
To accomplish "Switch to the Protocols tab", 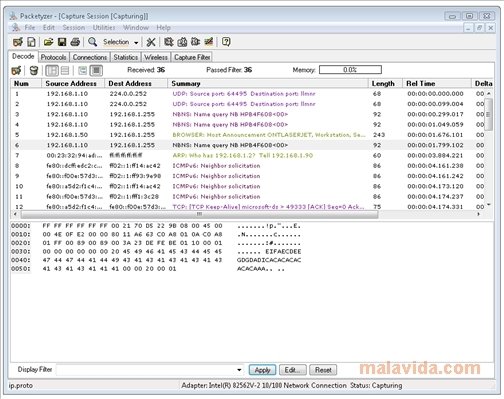I will click(x=53, y=57).
